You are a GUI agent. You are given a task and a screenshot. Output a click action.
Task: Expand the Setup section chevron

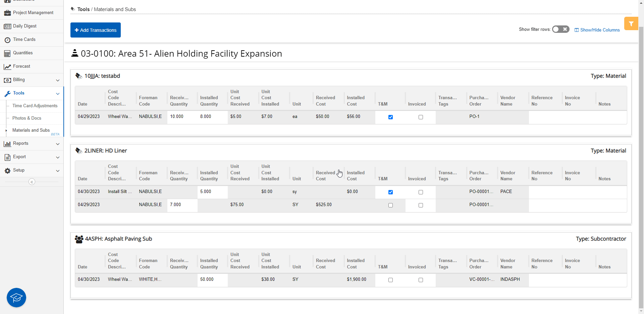[58, 171]
